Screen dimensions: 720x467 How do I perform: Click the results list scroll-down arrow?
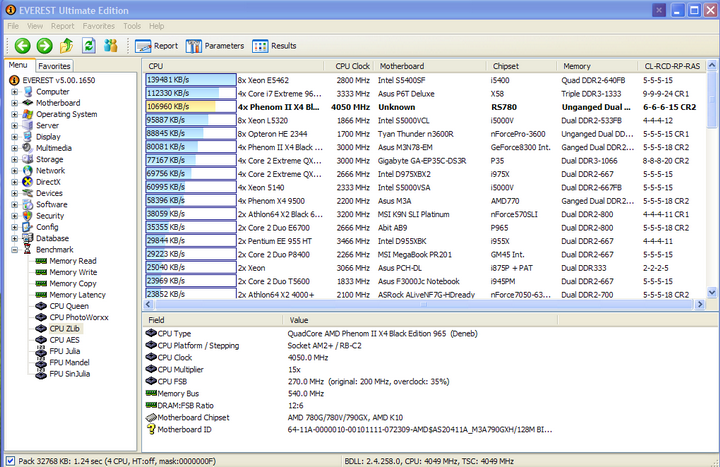click(712, 292)
